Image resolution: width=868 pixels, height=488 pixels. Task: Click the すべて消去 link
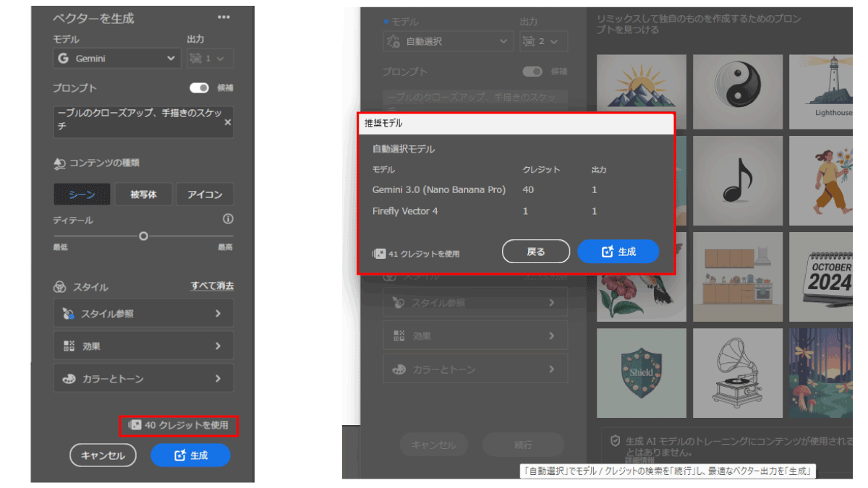pyautogui.click(x=212, y=286)
